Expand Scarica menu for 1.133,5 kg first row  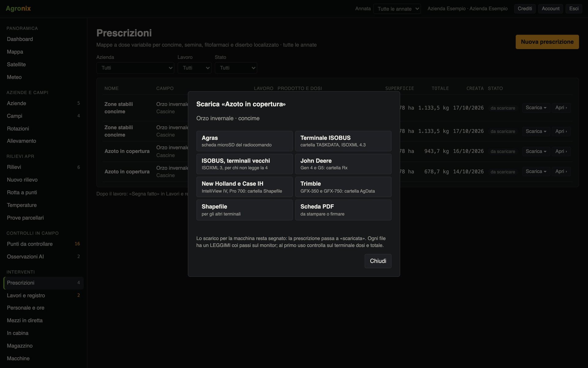pyautogui.click(x=536, y=108)
